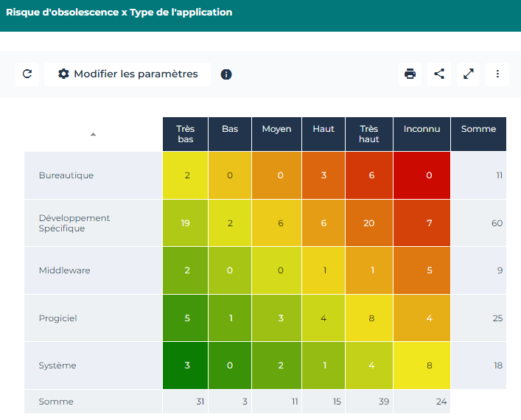Image resolution: width=521 pixels, height=420 pixels.
Task: Select the Bureautique row label
Action: 66,175
